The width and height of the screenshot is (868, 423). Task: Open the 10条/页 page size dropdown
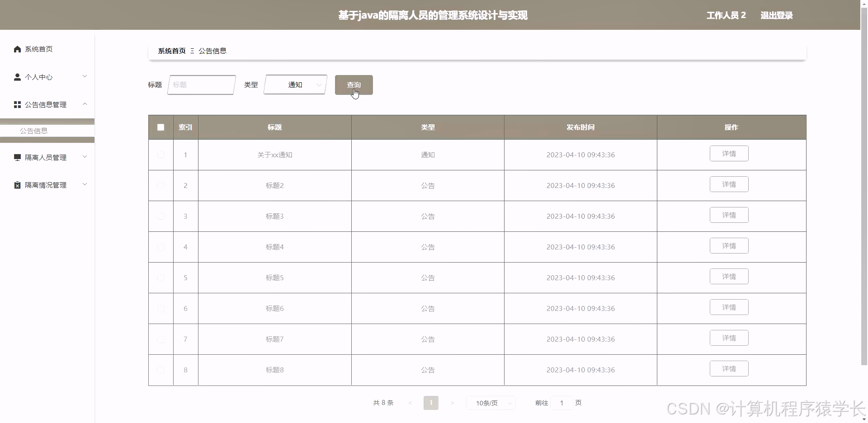(491, 403)
